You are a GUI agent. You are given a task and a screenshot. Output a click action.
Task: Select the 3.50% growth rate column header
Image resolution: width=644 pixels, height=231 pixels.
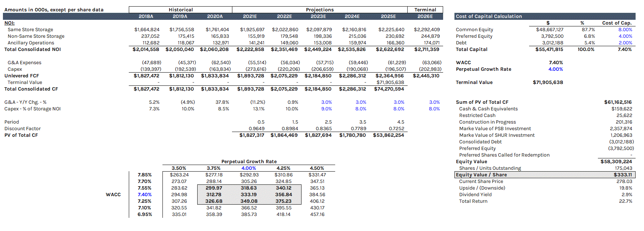point(179,168)
